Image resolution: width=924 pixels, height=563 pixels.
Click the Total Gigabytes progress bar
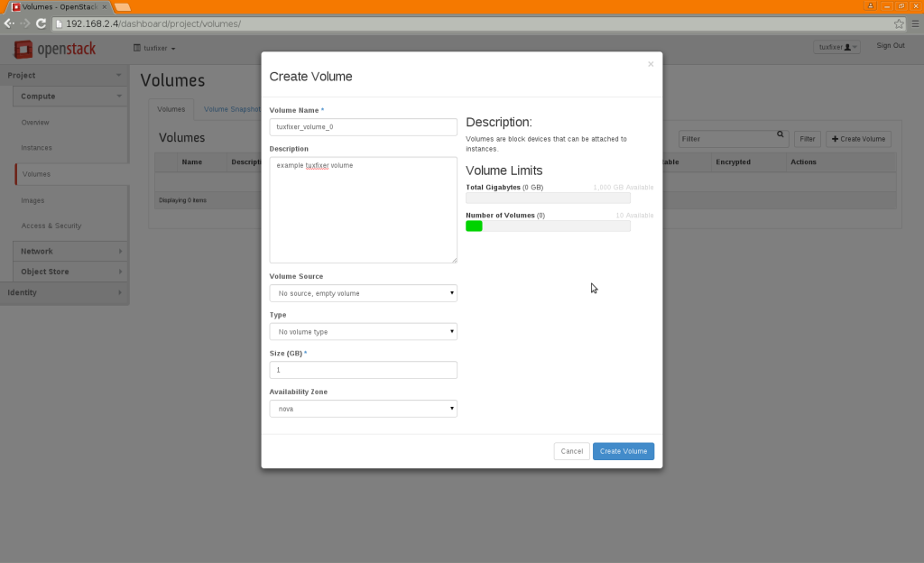(x=548, y=198)
